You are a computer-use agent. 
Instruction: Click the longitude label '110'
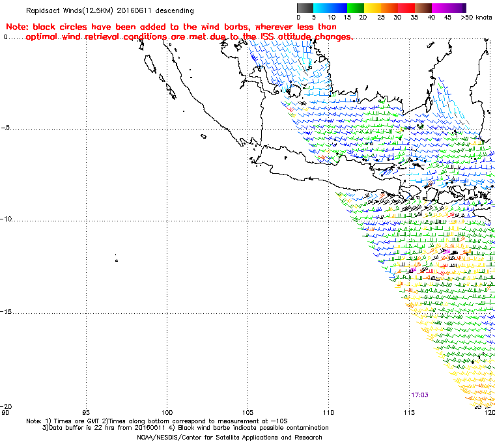pos(329,412)
